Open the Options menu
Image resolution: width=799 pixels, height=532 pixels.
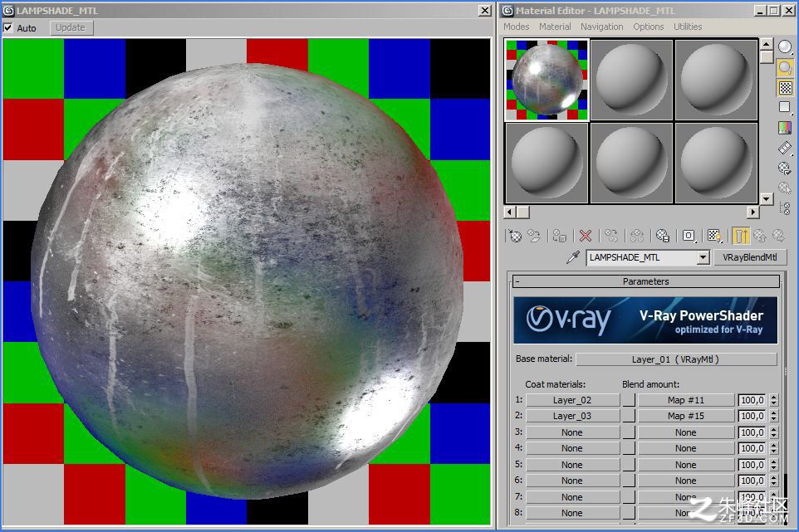click(648, 27)
